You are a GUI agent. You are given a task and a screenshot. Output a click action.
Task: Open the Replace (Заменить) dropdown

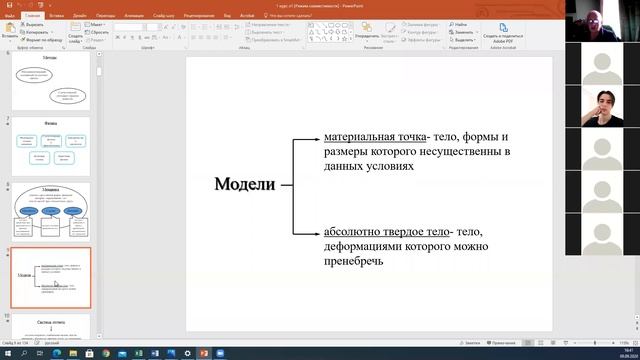point(463,32)
